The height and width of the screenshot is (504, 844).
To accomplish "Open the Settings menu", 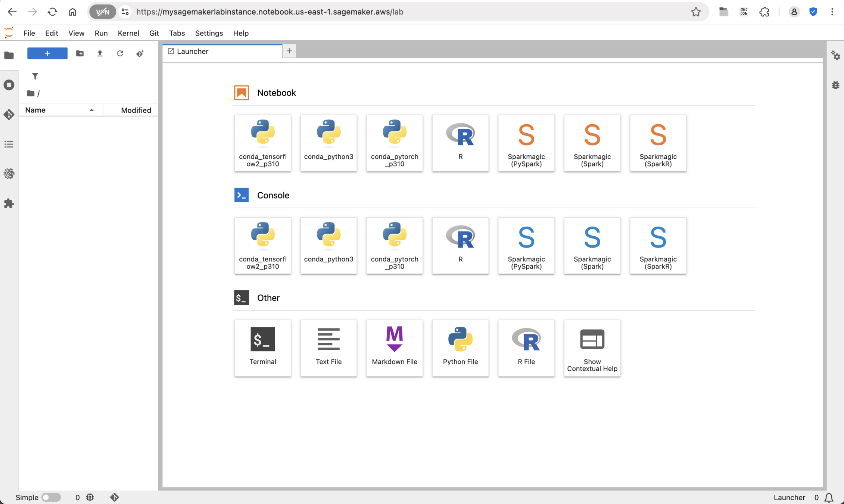I will pos(209,33).
